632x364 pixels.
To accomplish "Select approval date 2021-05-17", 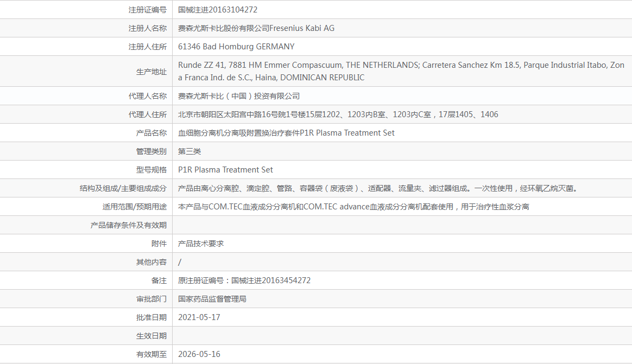I will coord(199,318).
